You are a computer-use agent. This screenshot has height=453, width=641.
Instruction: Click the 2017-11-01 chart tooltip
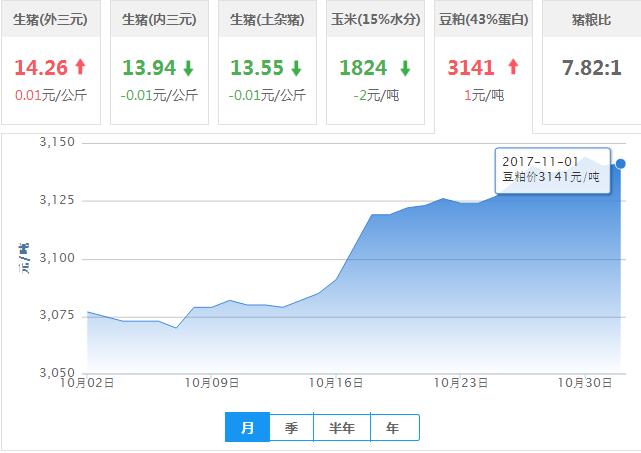pyautogui.click(x=553, y=170)
